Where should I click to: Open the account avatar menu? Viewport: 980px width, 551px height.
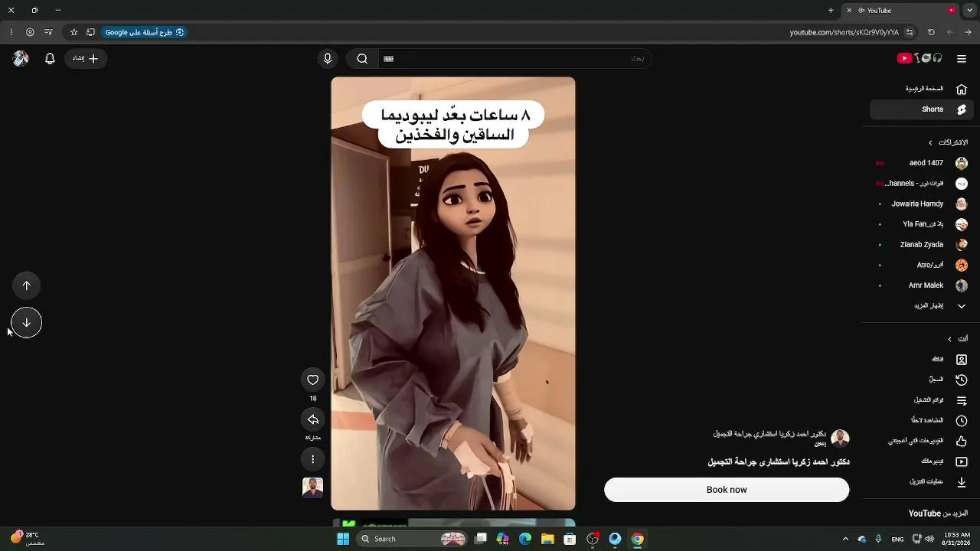pos(21,58)
